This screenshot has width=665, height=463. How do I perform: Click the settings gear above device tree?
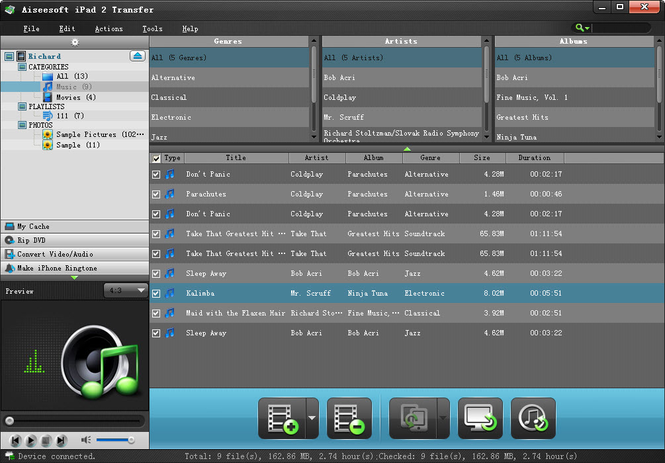point(75,42)
